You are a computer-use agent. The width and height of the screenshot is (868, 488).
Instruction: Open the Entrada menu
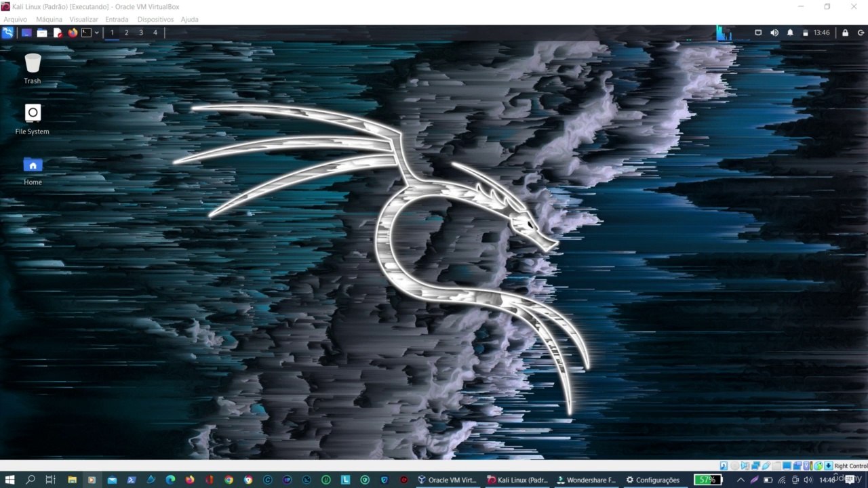[x=117, y=20]
